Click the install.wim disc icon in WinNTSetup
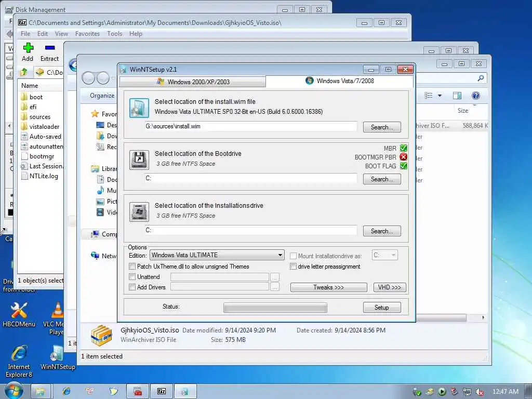The image size is (532, 399). [139, 108]
